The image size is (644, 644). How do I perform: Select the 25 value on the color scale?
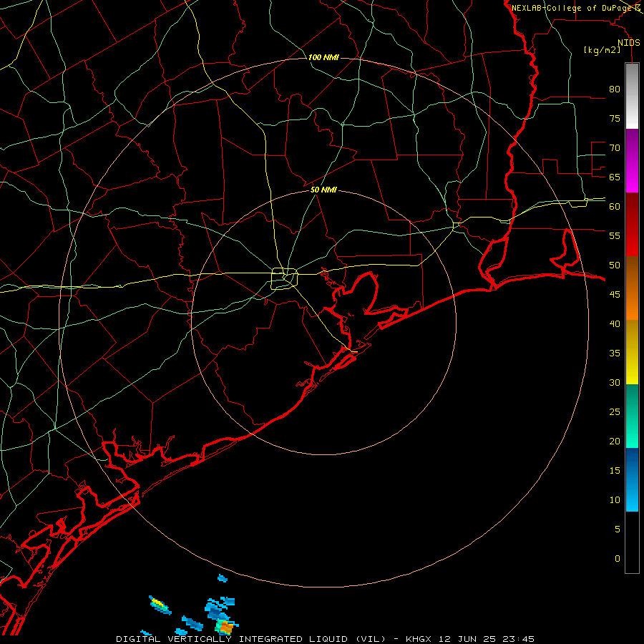(x=615, y=411)
